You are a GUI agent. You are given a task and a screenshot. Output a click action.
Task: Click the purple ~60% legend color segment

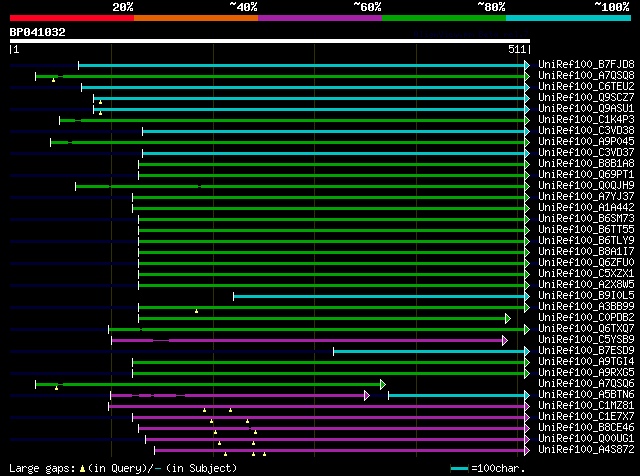[320, 18]
